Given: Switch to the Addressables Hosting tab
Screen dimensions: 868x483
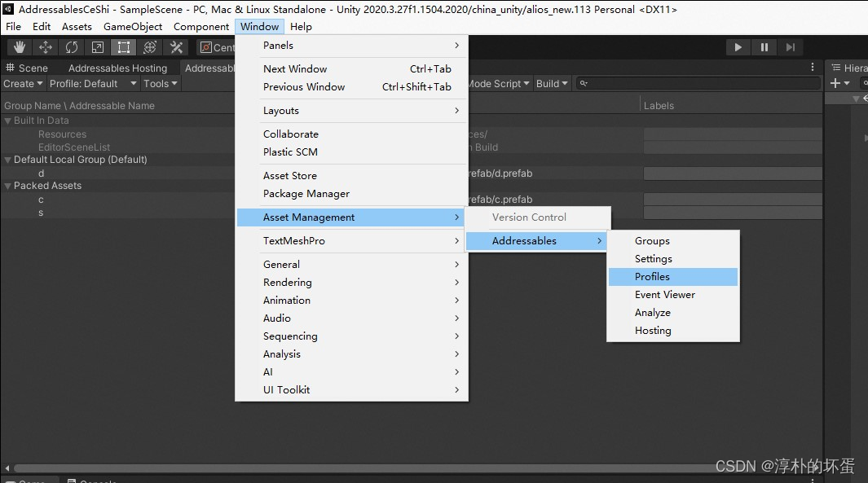Looking at the screenshot, I should coord(117,68).
